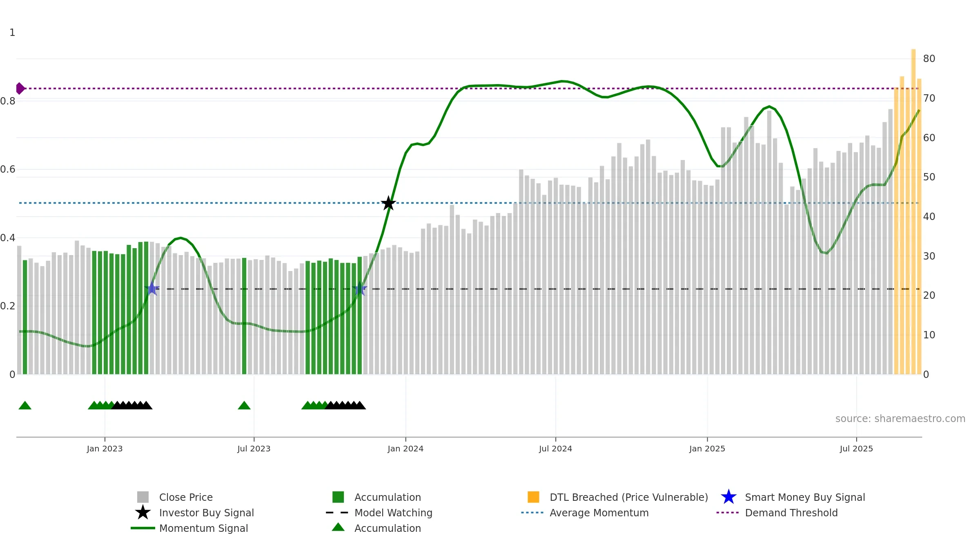
Task: Toggle the Model Watching legend label
Action: tap(393, 513)
